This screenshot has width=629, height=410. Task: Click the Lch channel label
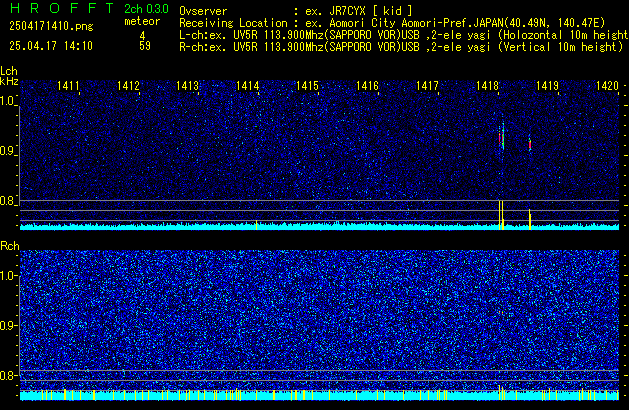(9, 71)
